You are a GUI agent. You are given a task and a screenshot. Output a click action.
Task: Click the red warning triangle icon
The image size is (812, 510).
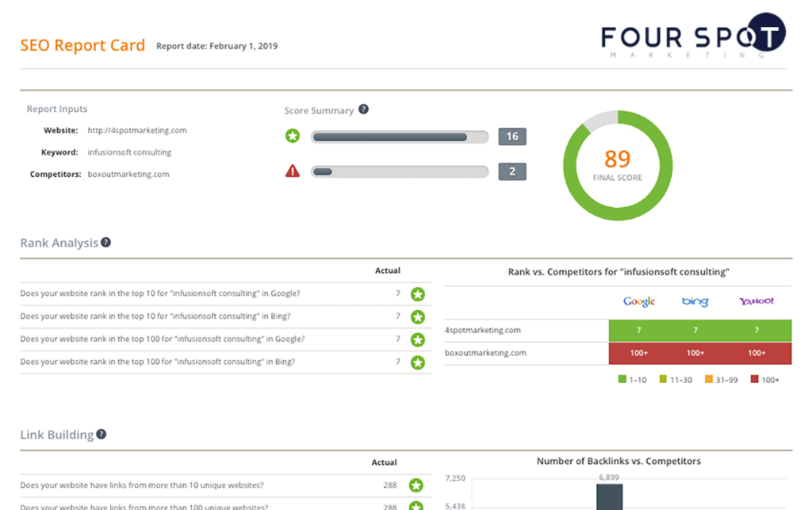point(293,171)
